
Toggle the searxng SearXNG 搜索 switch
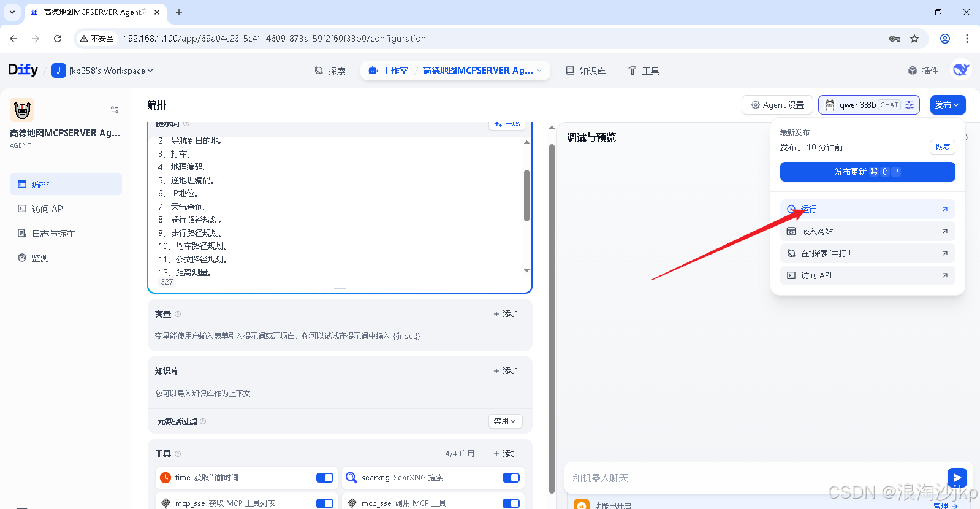[x=511, y=478]
